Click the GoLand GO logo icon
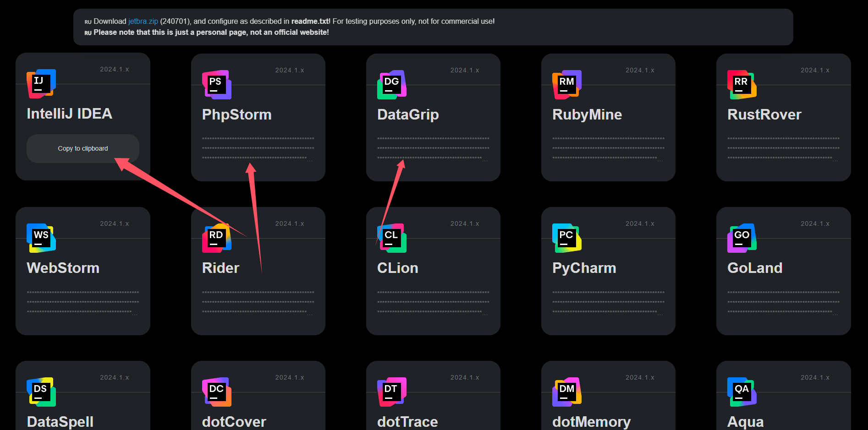 (x=742, y=238)
